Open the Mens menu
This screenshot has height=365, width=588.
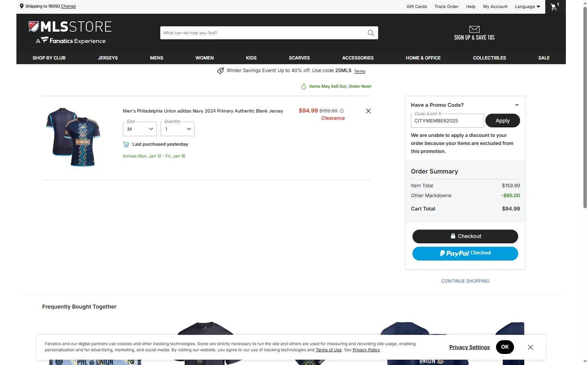point(156,58)
